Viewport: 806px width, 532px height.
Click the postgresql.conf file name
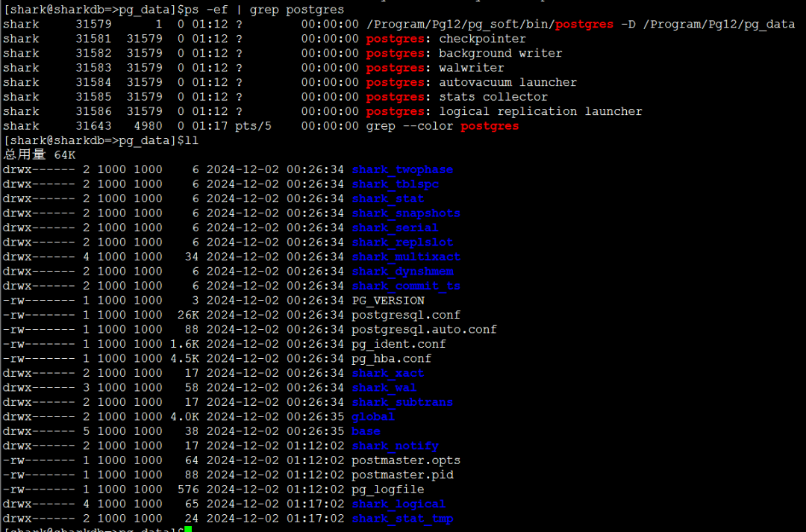point(405,315)
